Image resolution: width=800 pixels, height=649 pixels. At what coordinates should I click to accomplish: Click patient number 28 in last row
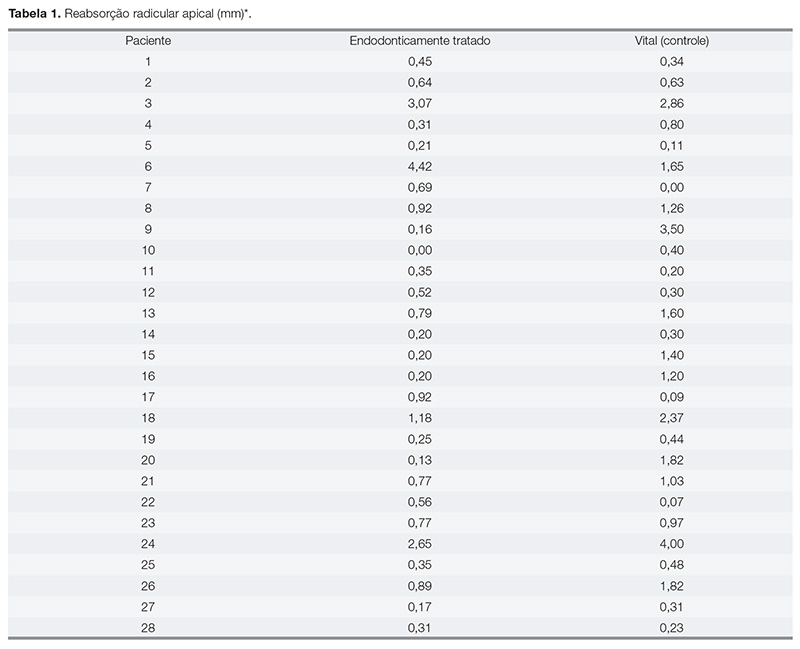(147, 628)
